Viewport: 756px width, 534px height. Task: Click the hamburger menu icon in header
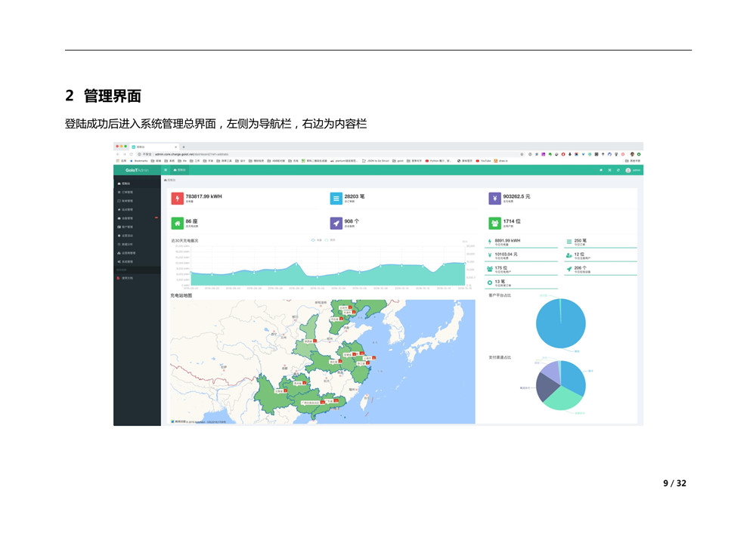166,170
